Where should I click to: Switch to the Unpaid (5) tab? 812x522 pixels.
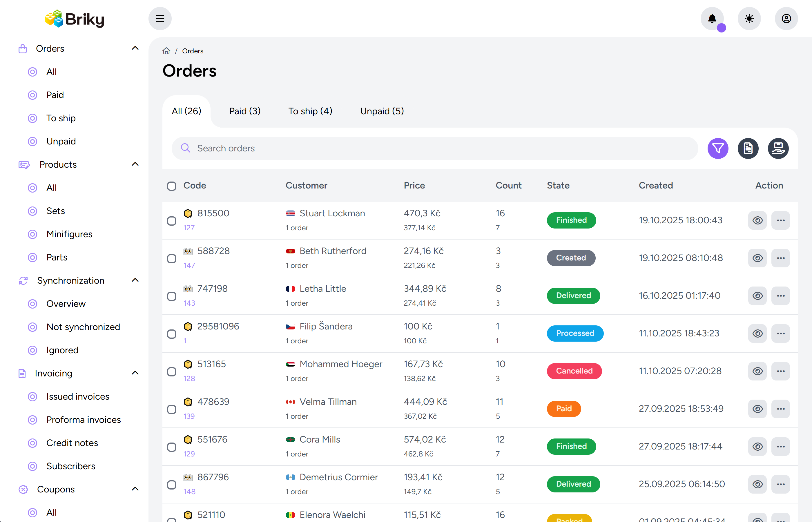(382, 111)
